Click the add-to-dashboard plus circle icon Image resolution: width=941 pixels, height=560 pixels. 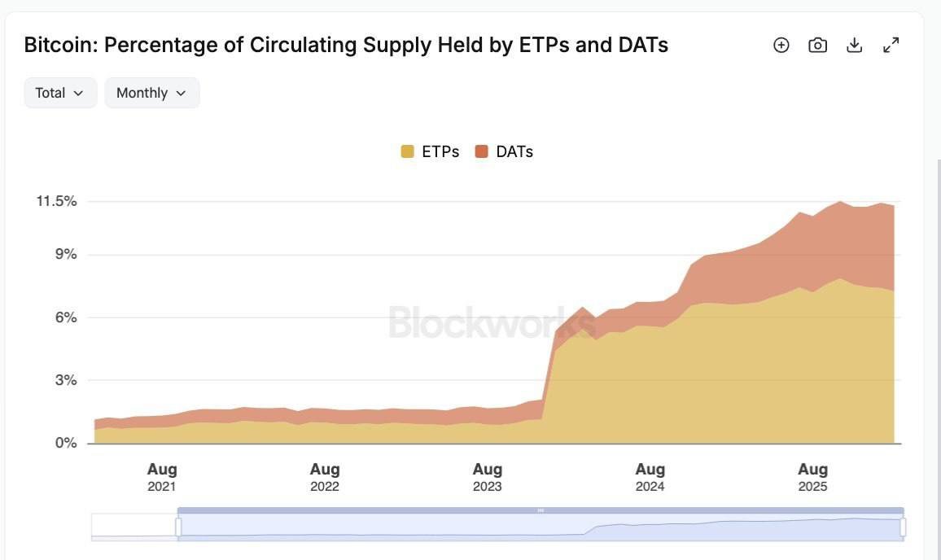781,45
